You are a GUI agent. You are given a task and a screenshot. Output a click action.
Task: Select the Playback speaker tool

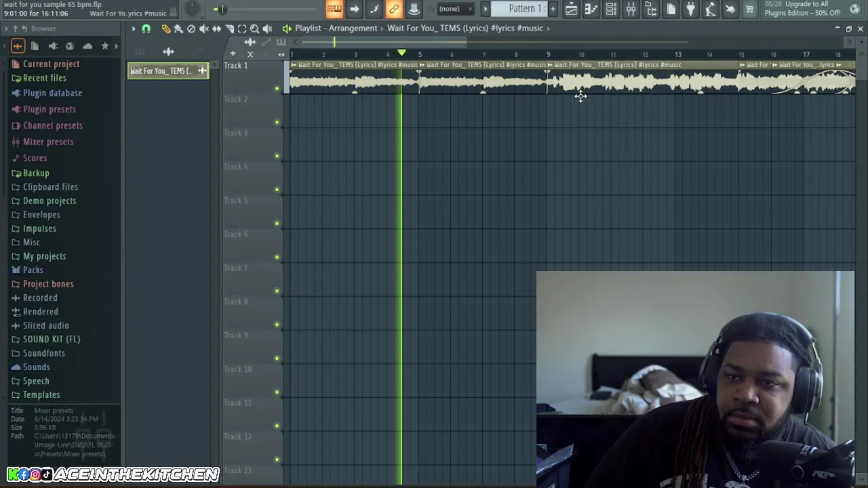point(267,28)
